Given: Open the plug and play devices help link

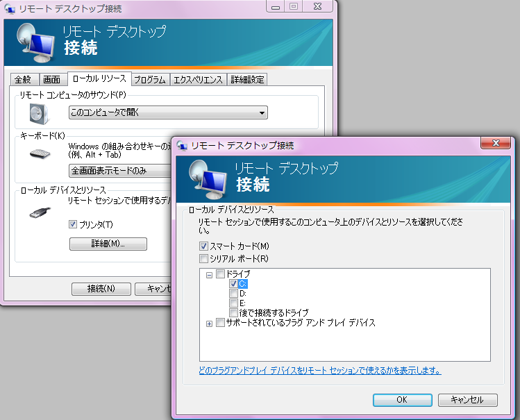Looking at the screenshot, I should (320, 370).
